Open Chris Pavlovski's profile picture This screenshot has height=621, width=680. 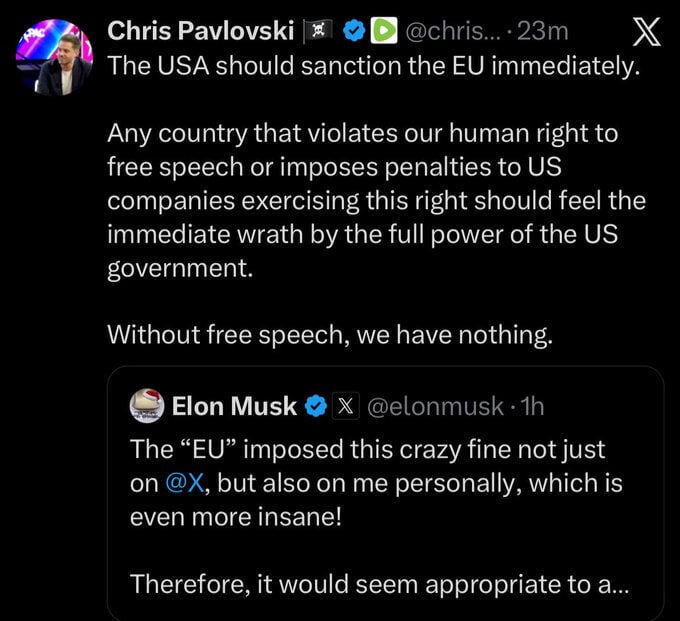[54, 58]
